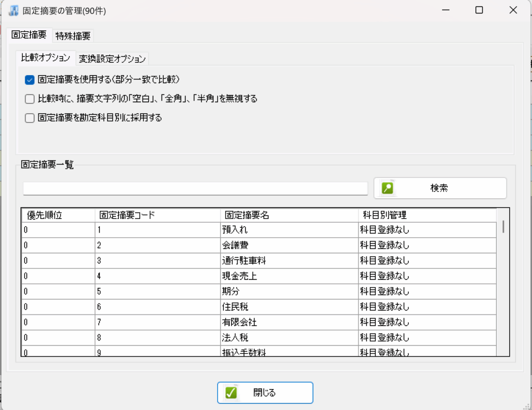Switch to the 特殊摘要 tab
The height and width of the screenshot is (410, 532).
click(73, 36)
